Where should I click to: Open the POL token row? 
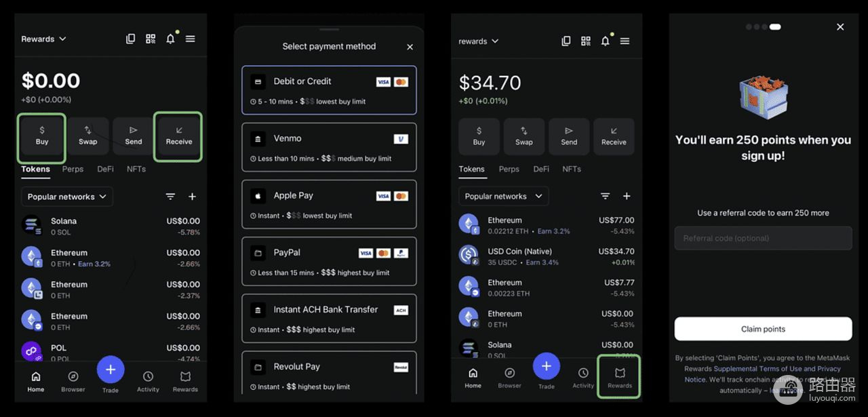click(x=111, y=353)
